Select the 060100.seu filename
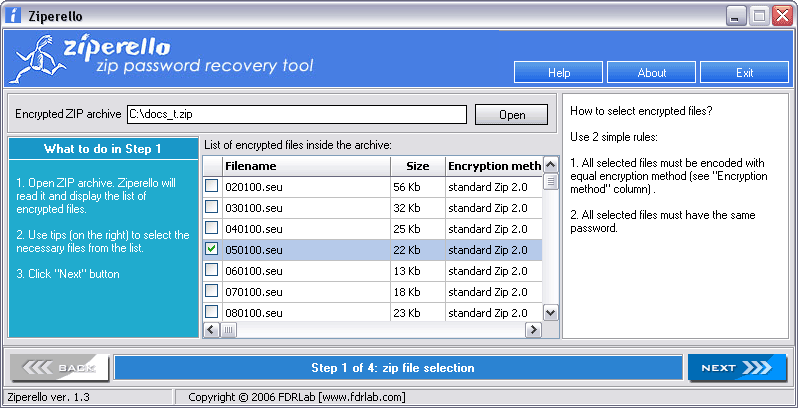The image size is (798, 408). [253, 271]
